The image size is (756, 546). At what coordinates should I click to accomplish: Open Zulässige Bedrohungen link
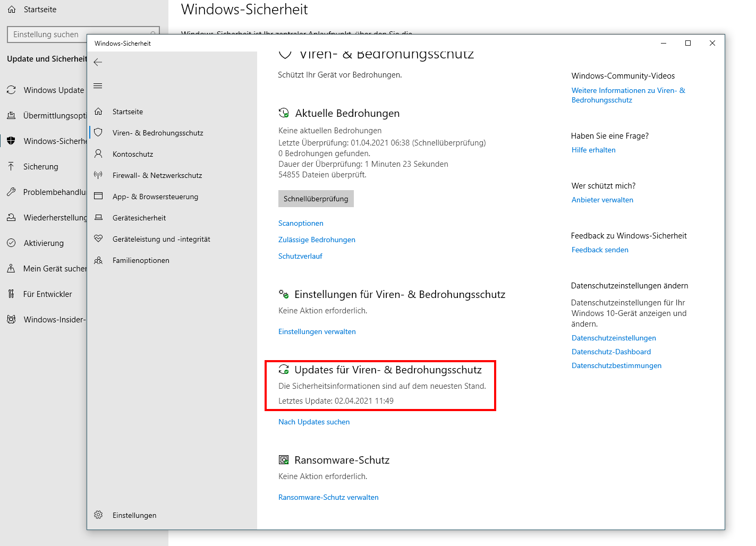(317, 240)
